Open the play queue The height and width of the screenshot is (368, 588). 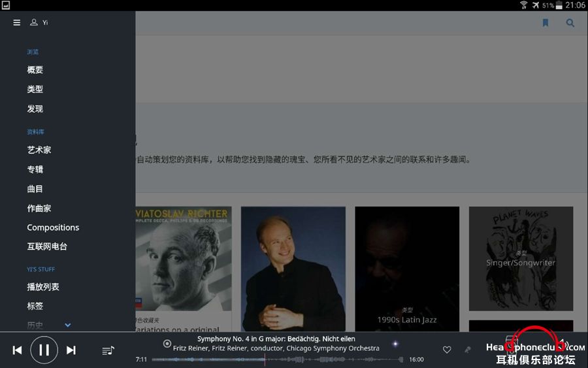[x=108, y=351]
